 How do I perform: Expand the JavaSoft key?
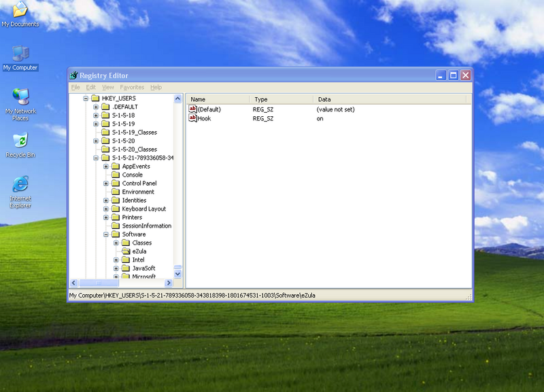pyautogui.click(x=116, y=268)
